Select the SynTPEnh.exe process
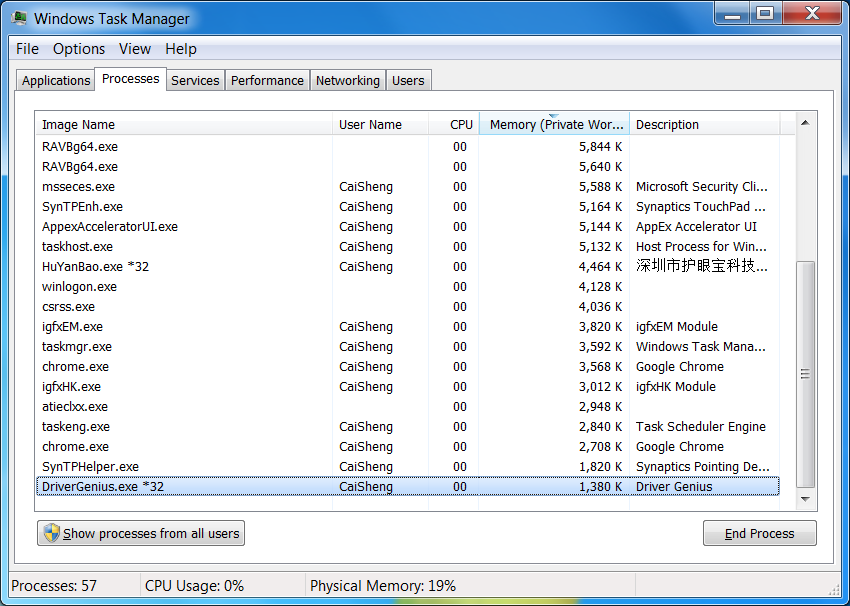The width and height of the screenshot is (850, 606). [408, 207]
